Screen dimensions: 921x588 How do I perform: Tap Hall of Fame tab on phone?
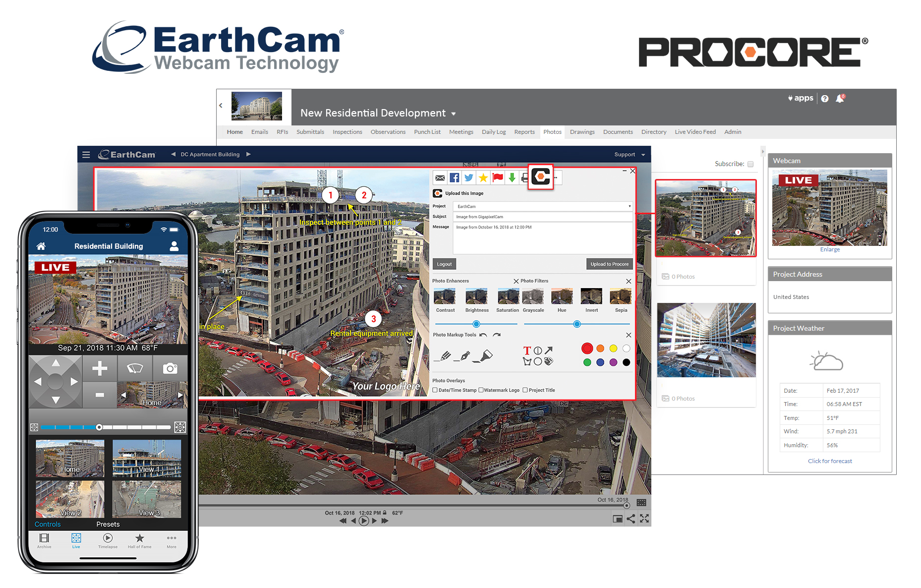pyautogui.click(x=140, y=541)
